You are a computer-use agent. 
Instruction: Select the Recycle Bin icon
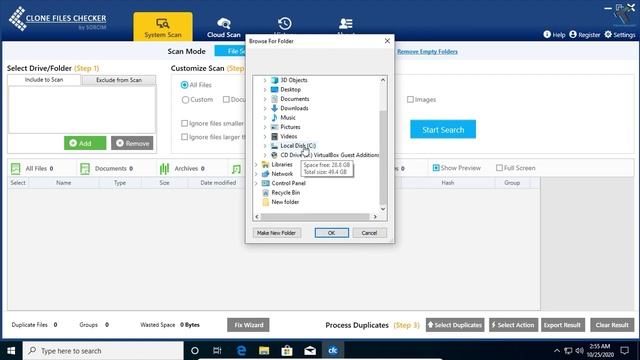click(266, 193)
